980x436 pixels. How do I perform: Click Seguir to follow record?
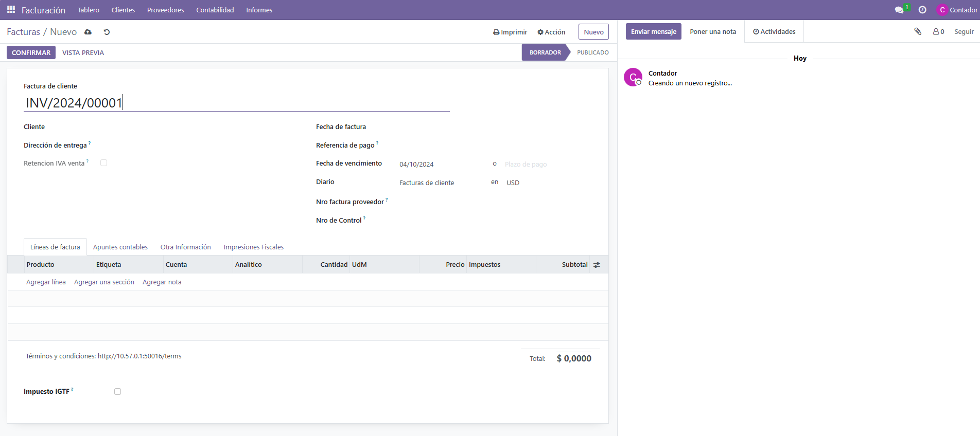click(x=964, y=31)
